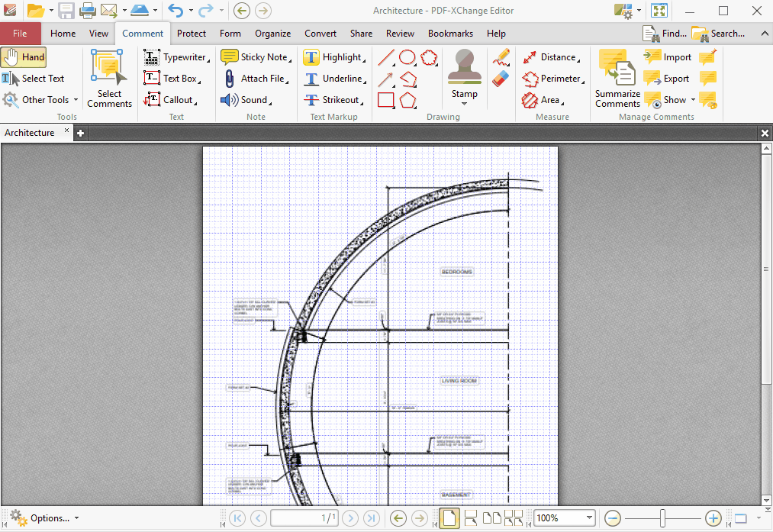The width and height of the screenshot is (773, 532).
Task: Adjust the zoom slider handle
Action: (x=662, y=518)
